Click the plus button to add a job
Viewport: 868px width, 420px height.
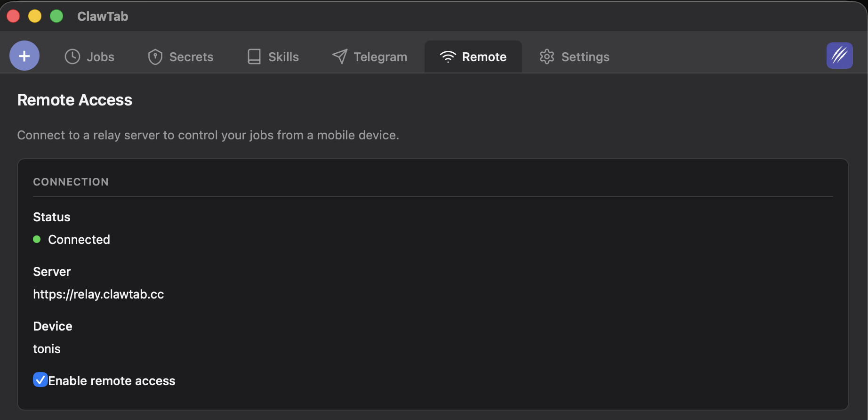click(x=24, y=56)
